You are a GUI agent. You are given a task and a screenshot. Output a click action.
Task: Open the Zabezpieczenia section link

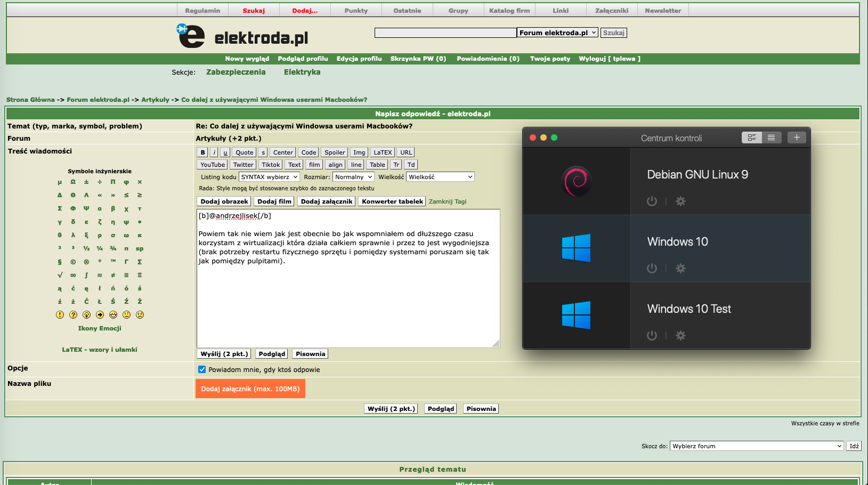(236, 72)
